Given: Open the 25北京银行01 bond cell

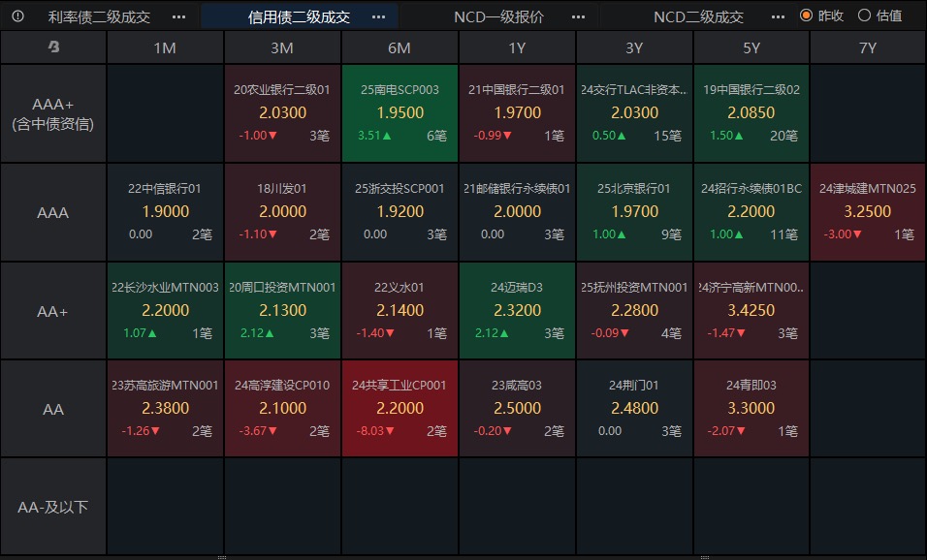Looking at the screenshot, I should tap(634, 212).
